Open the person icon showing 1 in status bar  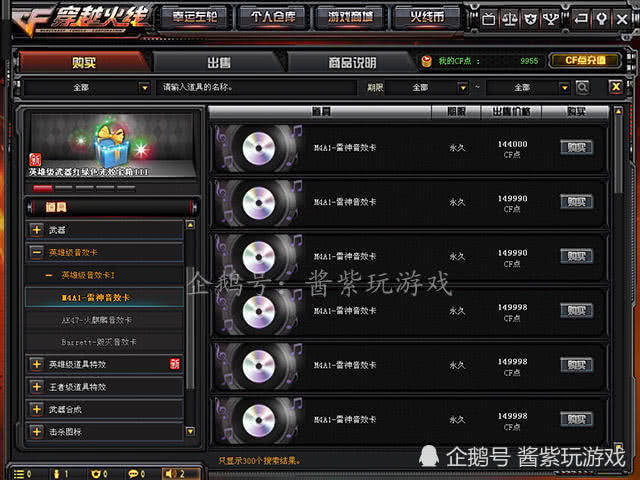(57, 474)
